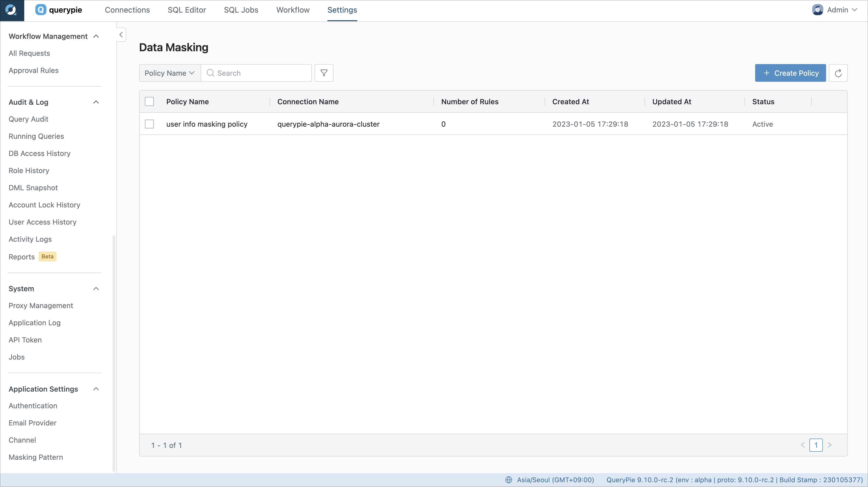The image size is (868, 487).
Task: Open Account Lock History page
Action: click(x=44, y=205)
